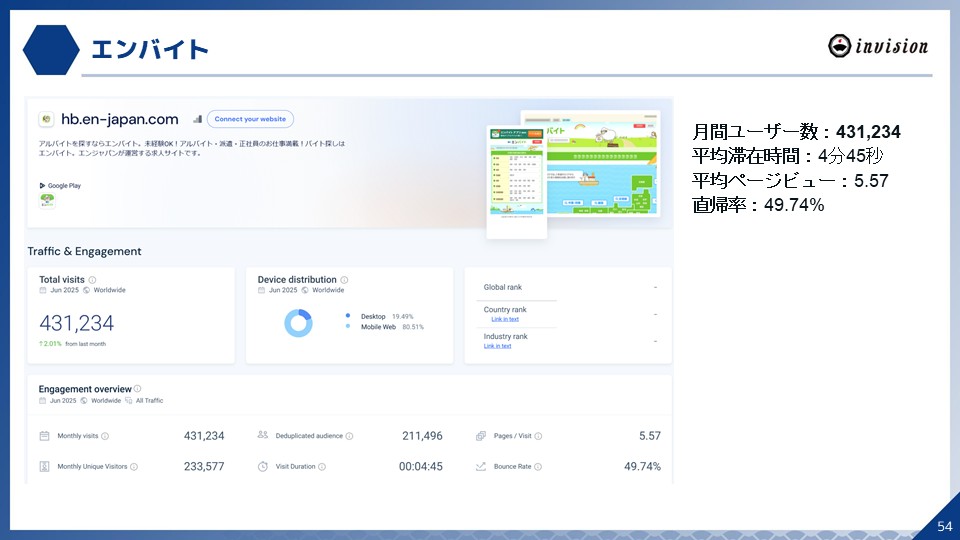Click calendar icon in Device distribution card

[x=261, y=290]
